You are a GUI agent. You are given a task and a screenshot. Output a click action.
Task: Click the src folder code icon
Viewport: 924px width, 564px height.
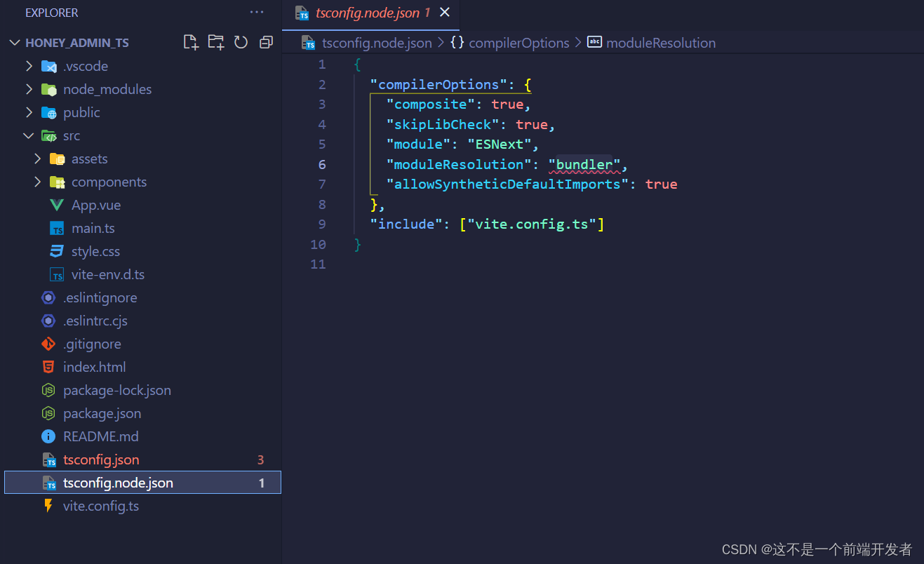(x=48, y=135)
